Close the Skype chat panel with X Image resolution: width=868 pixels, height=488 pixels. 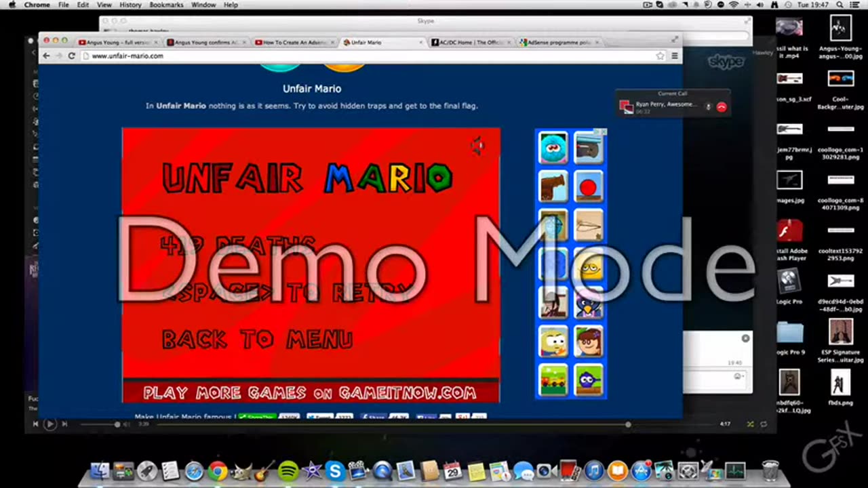click(745, 338)
